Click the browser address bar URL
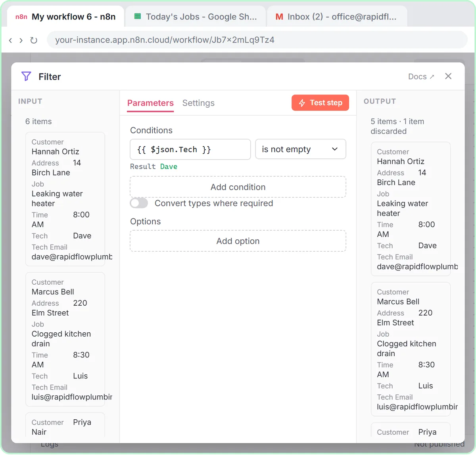 [165, 40]
